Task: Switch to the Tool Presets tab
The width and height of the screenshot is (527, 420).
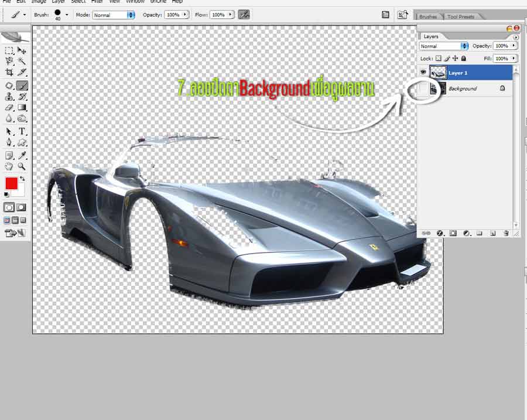Action: point(460,16)
